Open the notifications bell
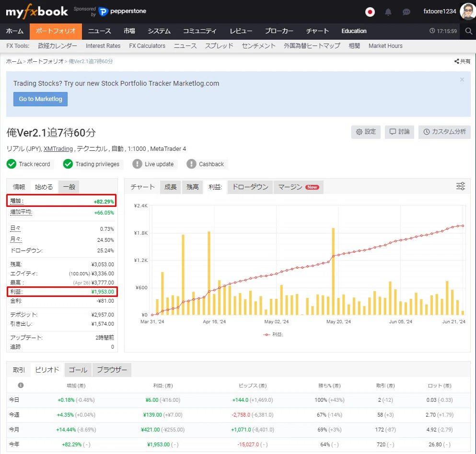Viewport: 476px width, 454px height. (388, 12)
